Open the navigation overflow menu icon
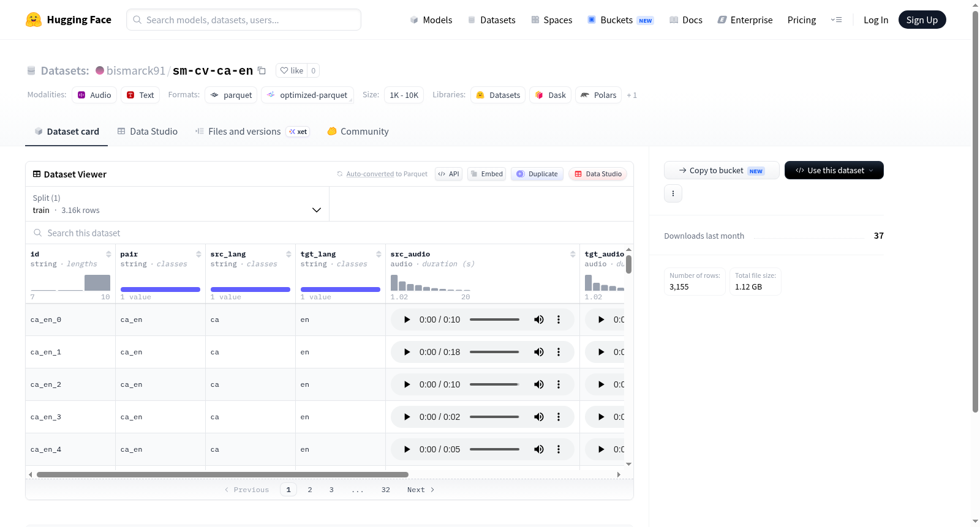The width and height of the screenshot is (980, 527). (836, 20)
